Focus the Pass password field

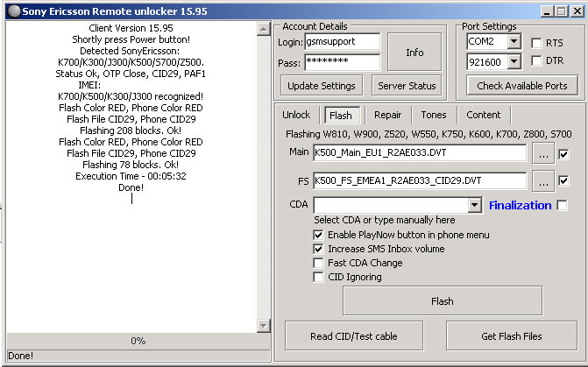343,62
